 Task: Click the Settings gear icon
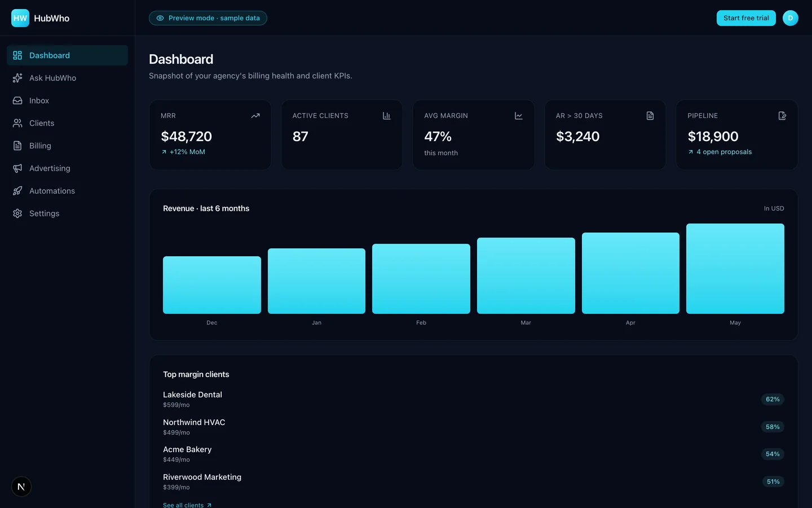[x=17, y=213]
